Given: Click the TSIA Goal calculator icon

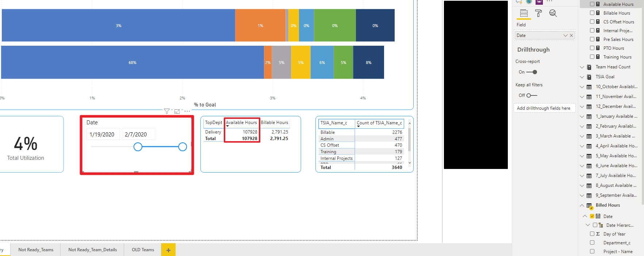Looking at the screenshot, I should pyautogui.click(x=589, y=77).
